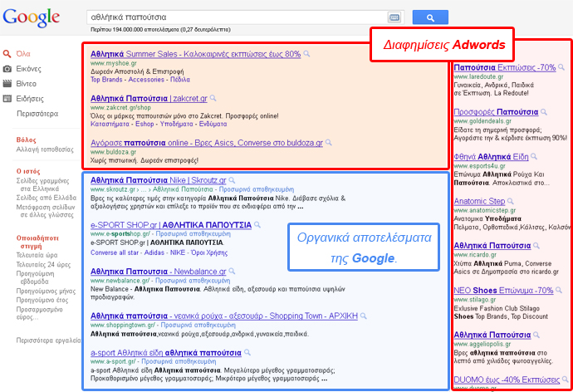Open the Top Brands sitelink
Screen dimensions: 573x392
pos(106,80)
